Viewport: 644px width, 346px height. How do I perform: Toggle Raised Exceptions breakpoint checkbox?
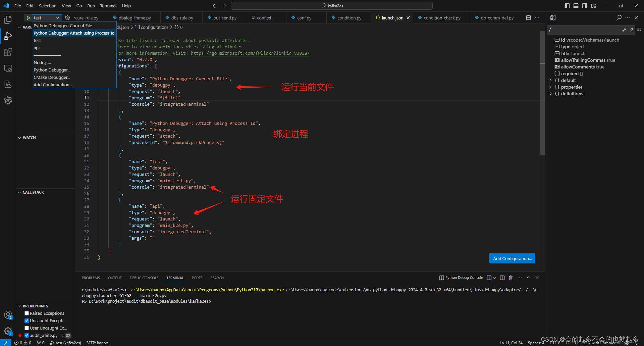26,313
